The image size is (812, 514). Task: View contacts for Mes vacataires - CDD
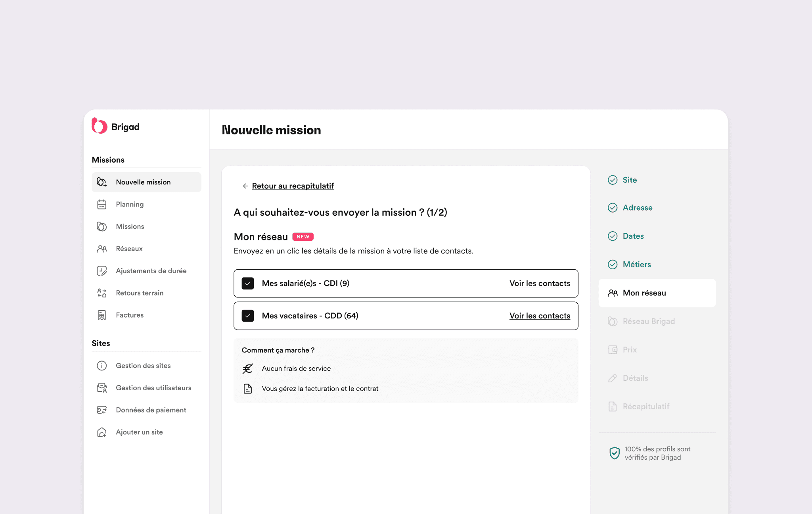pyautogui.click(x=540, y=316)
